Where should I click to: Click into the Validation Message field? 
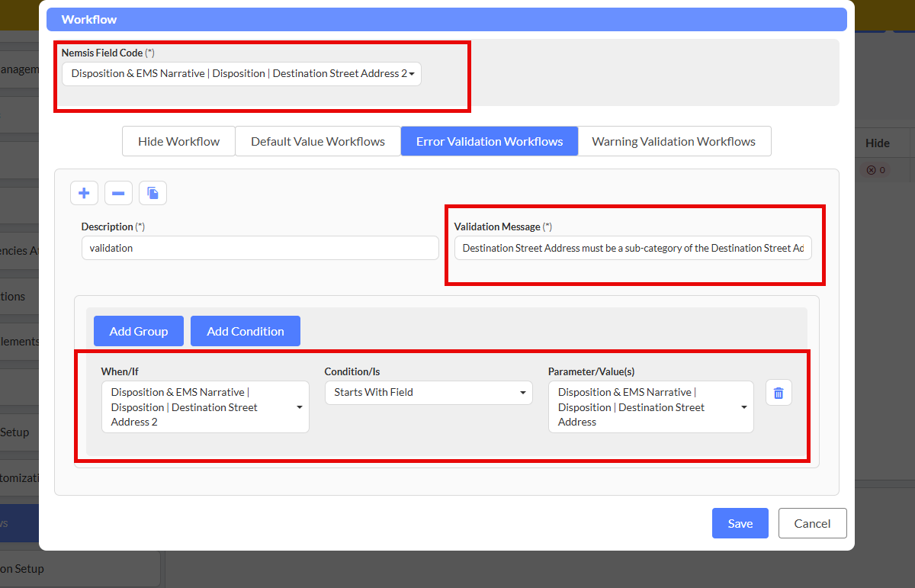coord(633,248)
